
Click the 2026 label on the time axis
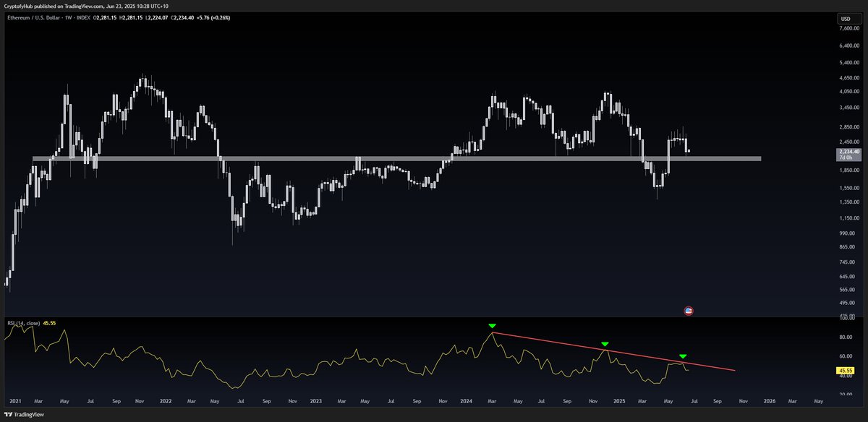point(771,400)
